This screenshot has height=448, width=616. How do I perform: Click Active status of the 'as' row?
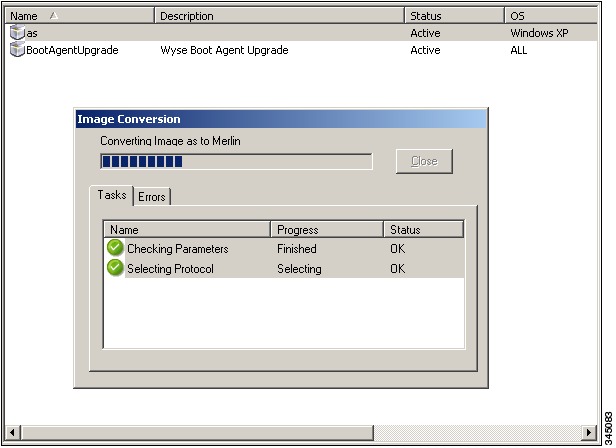point(425,33)
